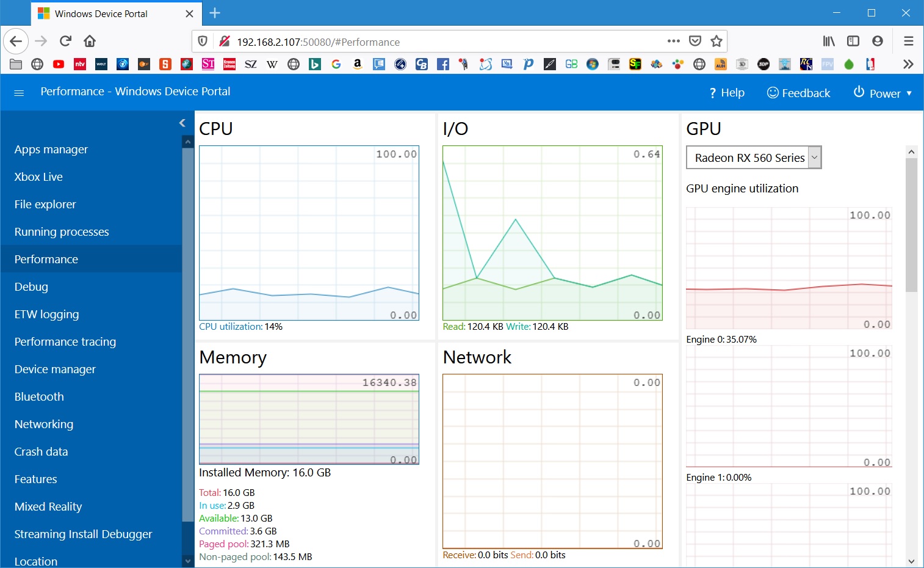Open a new browser tab
924x568 pixels.
(215, 13)
